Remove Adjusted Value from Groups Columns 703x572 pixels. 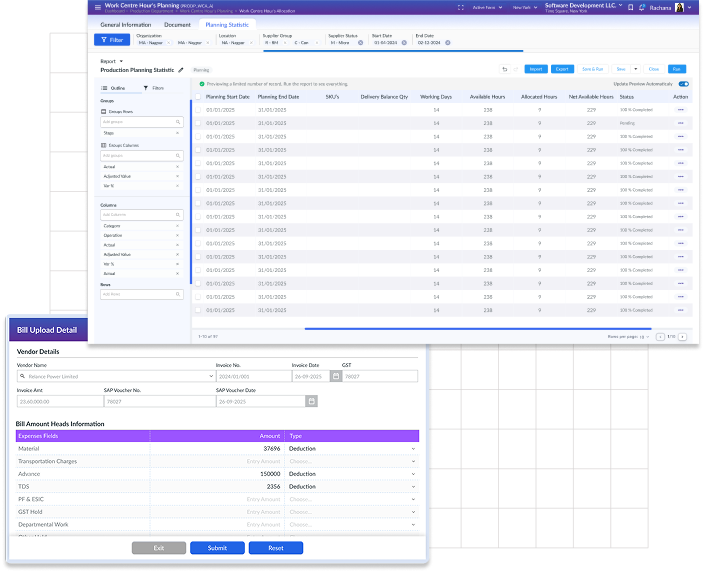(x=178, y=176)
